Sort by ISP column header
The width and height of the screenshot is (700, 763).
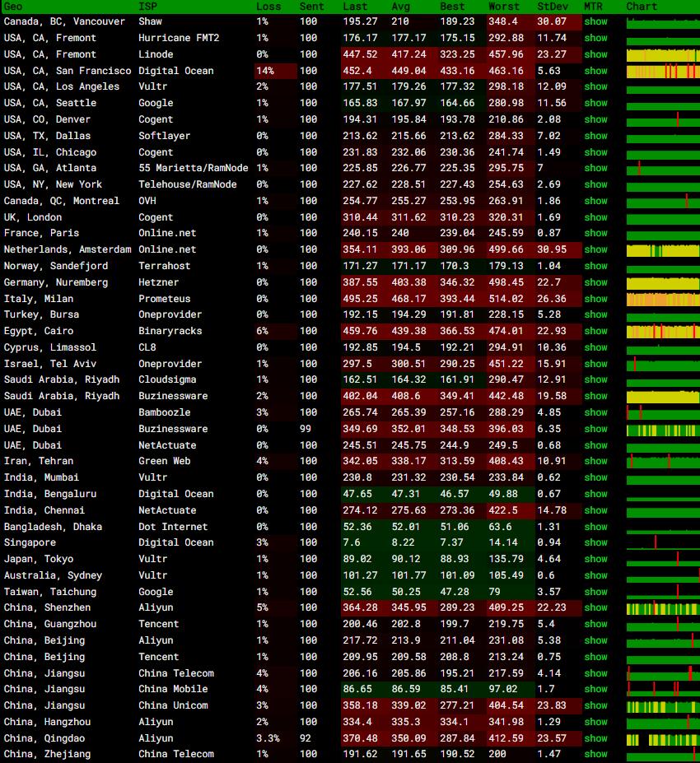coord(147,7)
